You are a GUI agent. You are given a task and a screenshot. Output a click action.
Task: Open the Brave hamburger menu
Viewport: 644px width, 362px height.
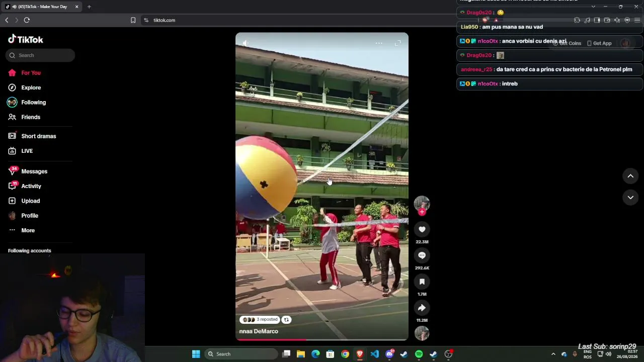pyautogui.click(x=637, y=20)
